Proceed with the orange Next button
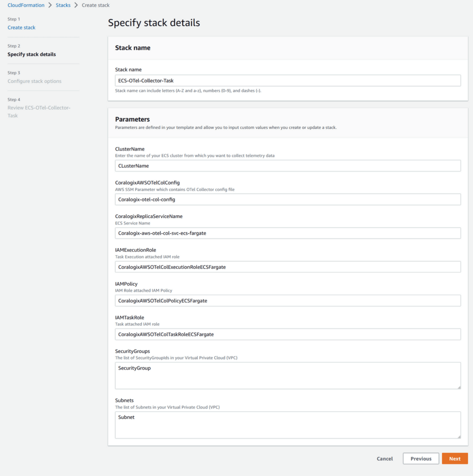Viewport: 473px width, 476px height. click(x=455, y=458)
